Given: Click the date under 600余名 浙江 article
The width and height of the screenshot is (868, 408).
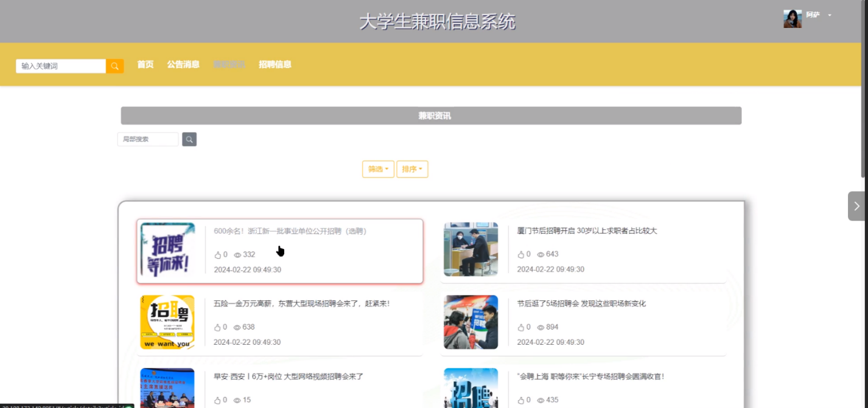Looking at the screenshot, I should (x=247, y=270).
